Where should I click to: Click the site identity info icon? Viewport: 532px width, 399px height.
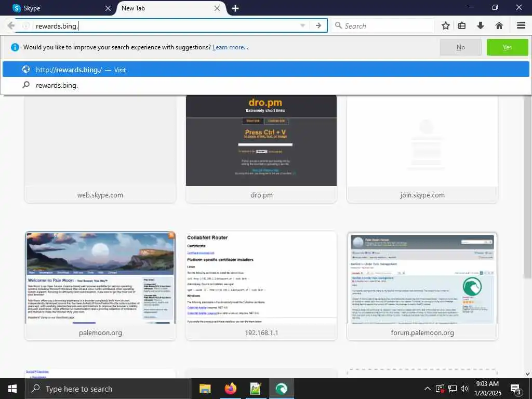[26, 26]
